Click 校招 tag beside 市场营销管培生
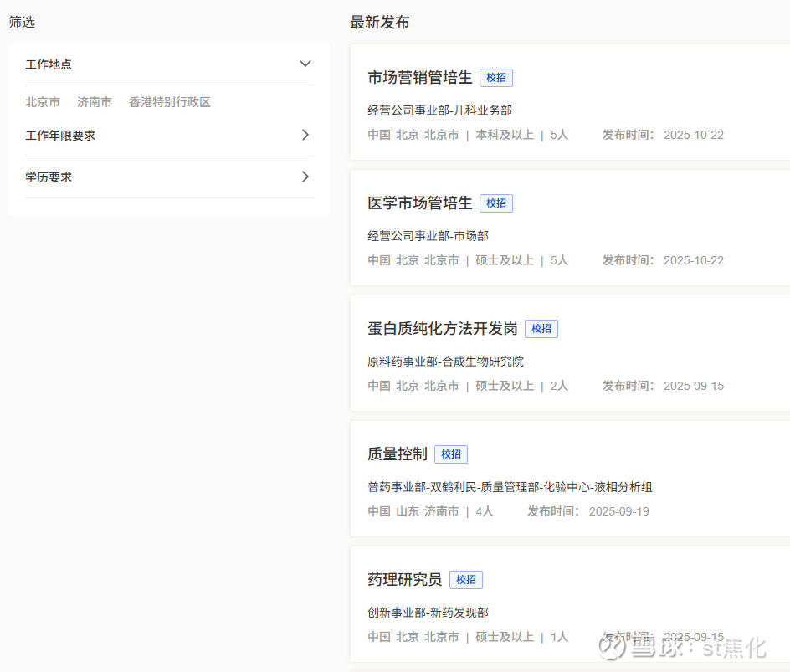This screenshot has height=672, width=790. coord(496,78)
